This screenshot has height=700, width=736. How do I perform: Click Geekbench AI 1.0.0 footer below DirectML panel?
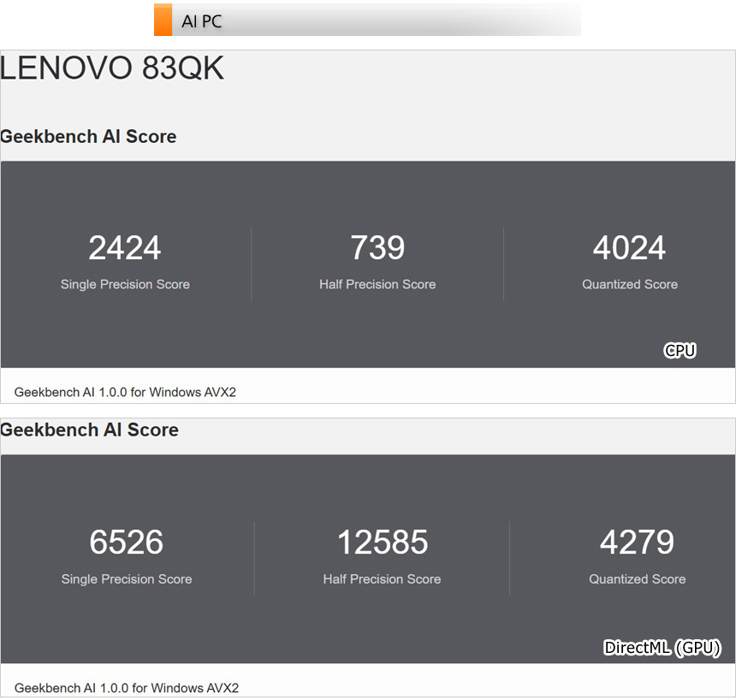pyautogui.click(x=127, y=687)
